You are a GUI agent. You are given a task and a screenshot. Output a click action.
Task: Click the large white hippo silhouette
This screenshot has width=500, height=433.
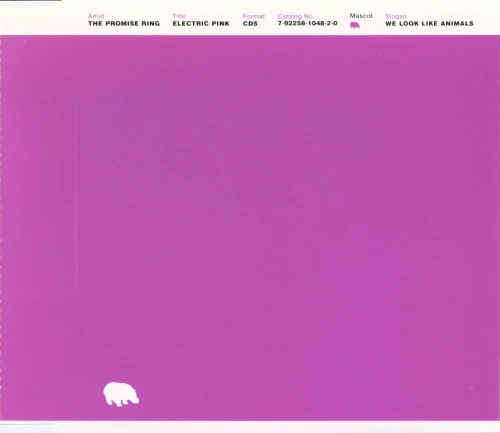coord(121,394)
